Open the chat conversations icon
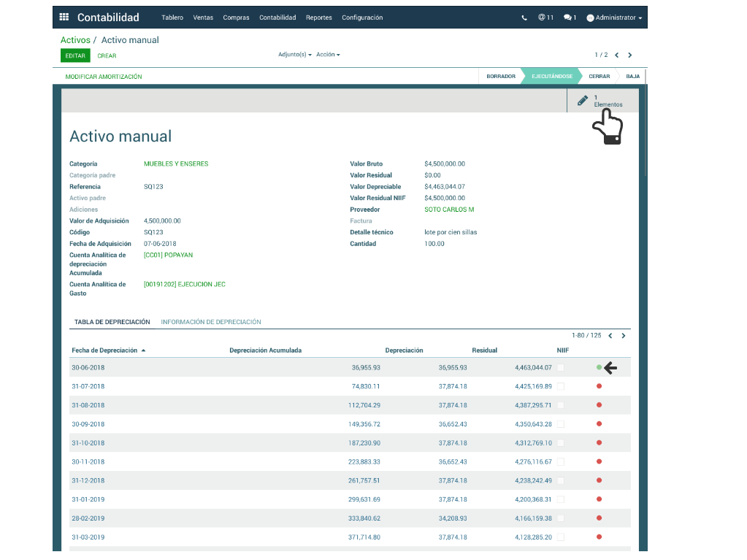Image resolution: width=747 pixels, height=560 pixels. [x=570, y=18]
